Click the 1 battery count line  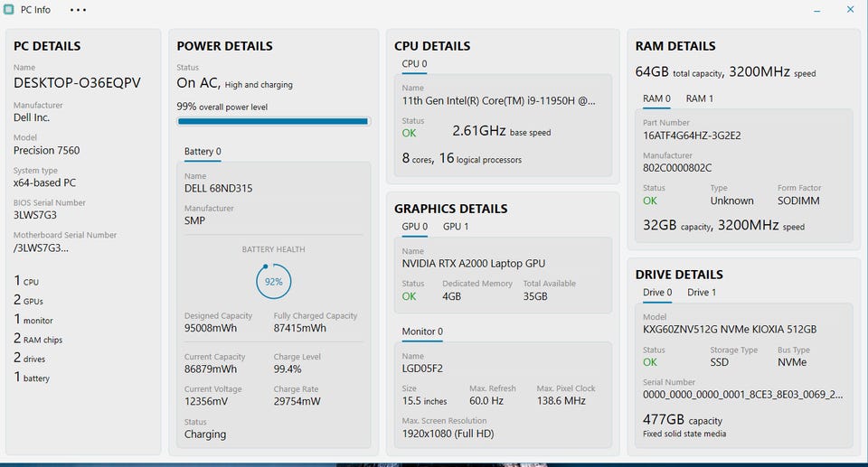point(32,378)
